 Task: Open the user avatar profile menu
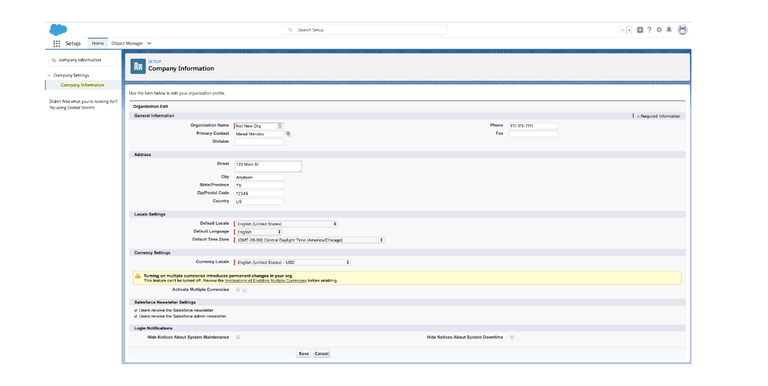pos(682,30)
